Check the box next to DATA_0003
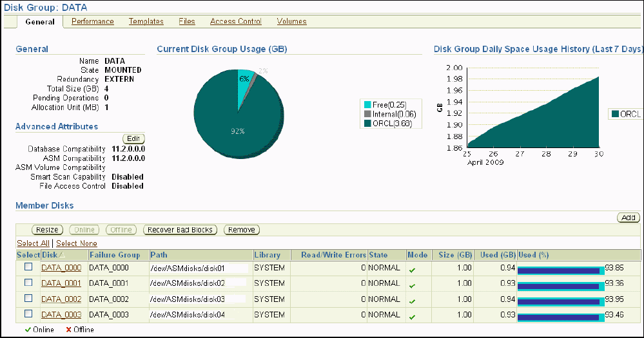The height and width of the screenshot is (338, 644). [28, 314]
